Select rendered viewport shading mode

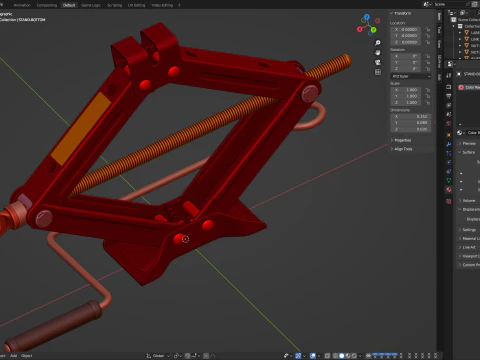click(x=354, y=356)
